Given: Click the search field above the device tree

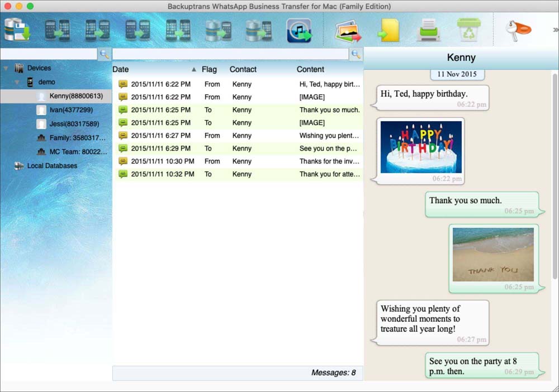Looking at the screenshot, I should click(x=49, y=54).
